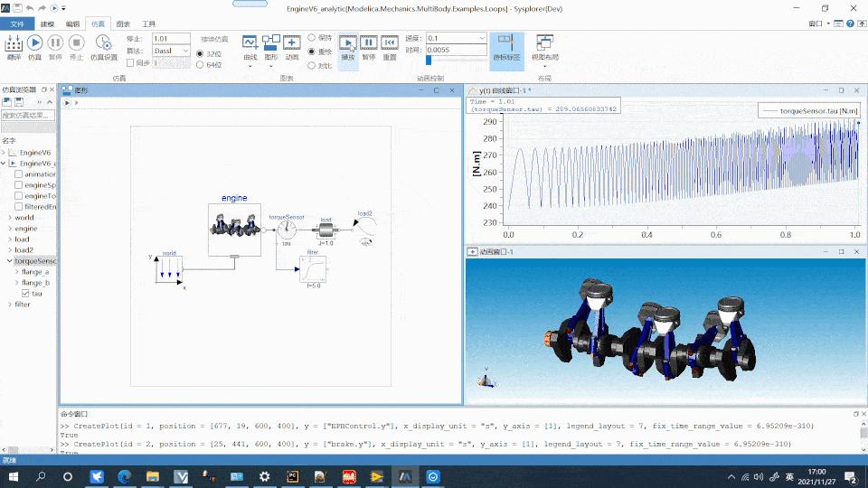Click the undo arrow in title bar
Image resolution: width=868 pixels, height=488 pixels.
pyautogui.click(x=29, y=8)
